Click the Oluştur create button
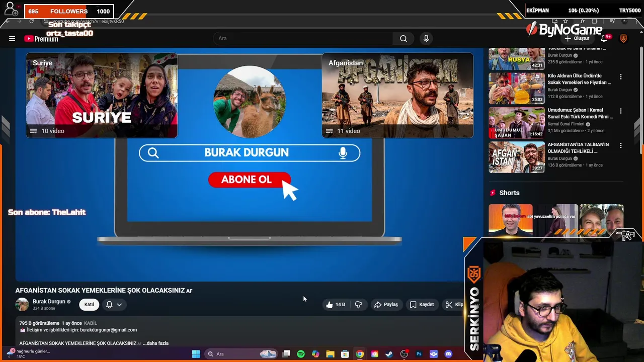 (x=577, y=39)
